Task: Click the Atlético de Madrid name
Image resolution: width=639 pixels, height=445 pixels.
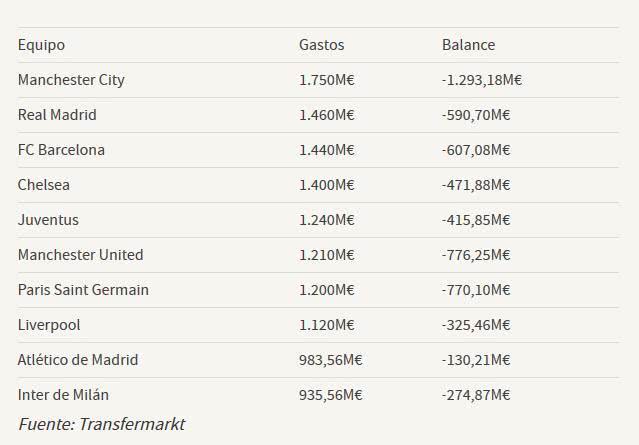Action: pos(78,360)
